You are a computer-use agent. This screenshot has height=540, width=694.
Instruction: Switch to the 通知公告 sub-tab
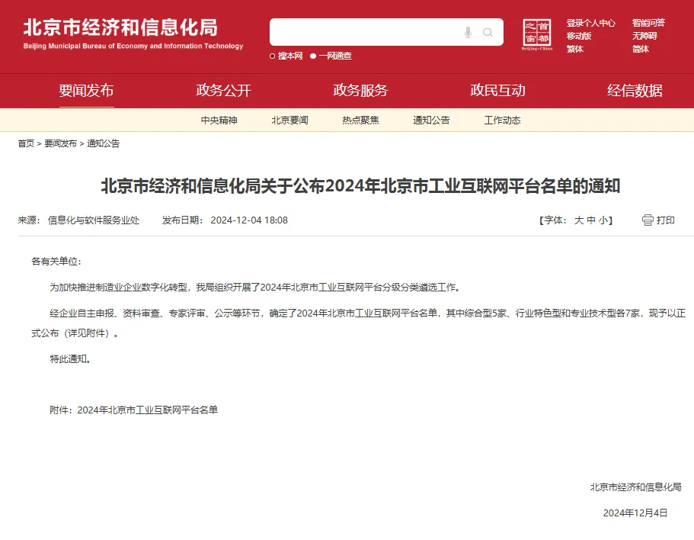[431, 120]
